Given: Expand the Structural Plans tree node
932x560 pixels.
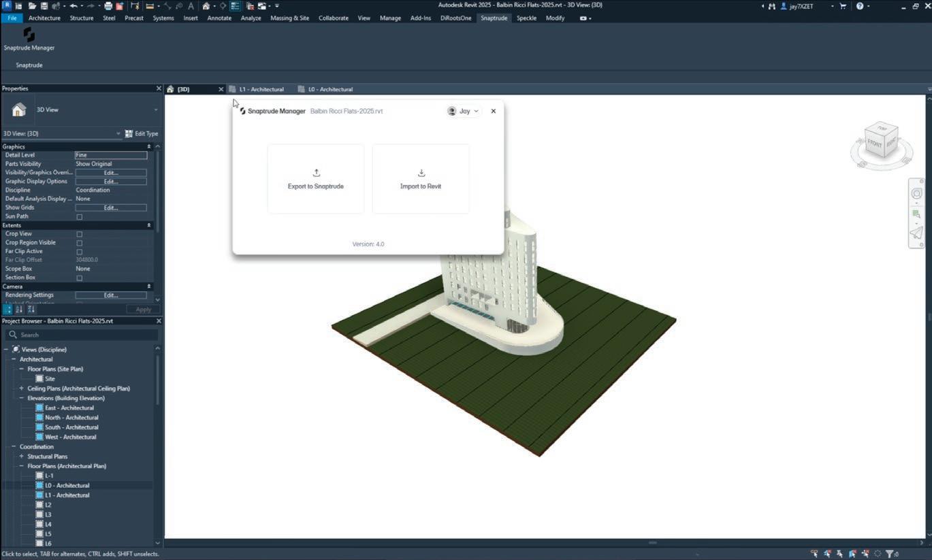Looking at the screenshot, I should [x=21, y=457].
